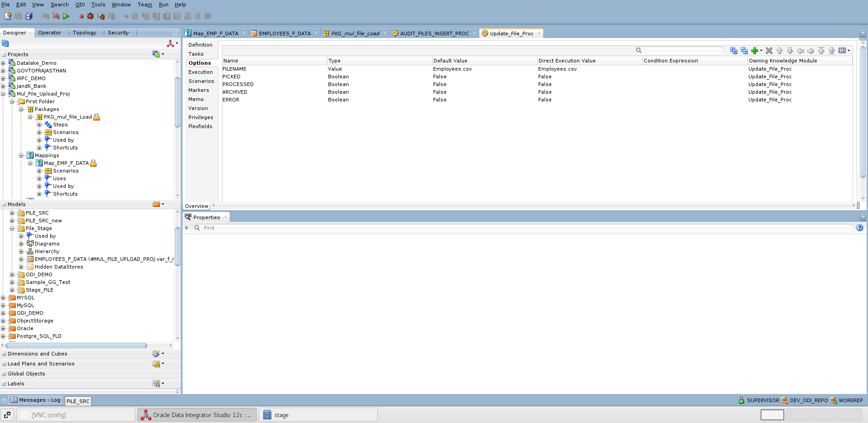Select the ARCHIVED option row name
The image size is (868, 423).
(x=235, y=92)
